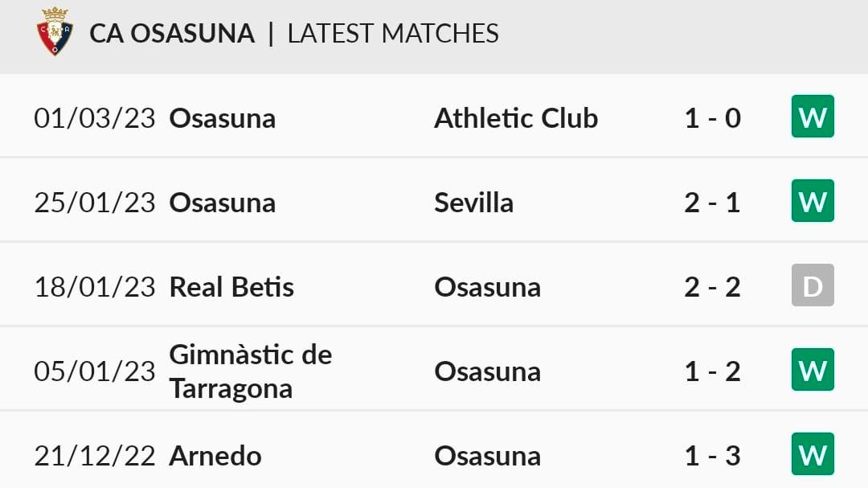Click the W badge for the Arnedo match
The width and height of the screenshot is (868, 488).
click(x=813, y=453)
